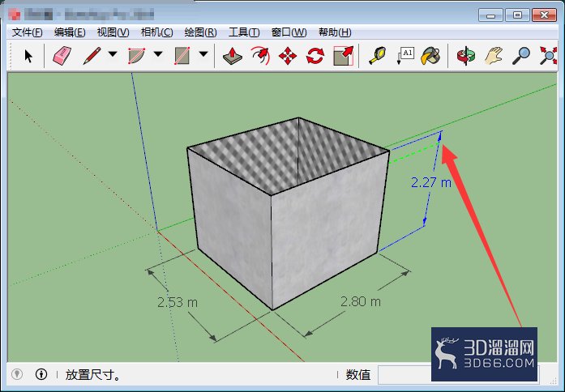
Task: Choose the Text label tool
Action: click(x=405, y=56)
